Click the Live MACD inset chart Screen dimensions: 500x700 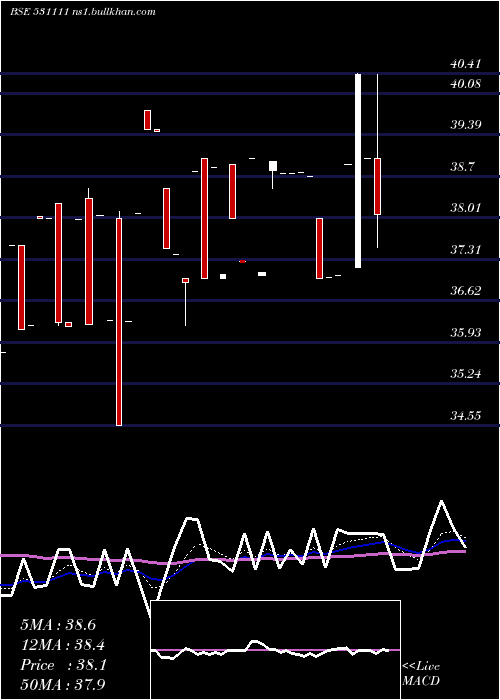pos(275,650)
